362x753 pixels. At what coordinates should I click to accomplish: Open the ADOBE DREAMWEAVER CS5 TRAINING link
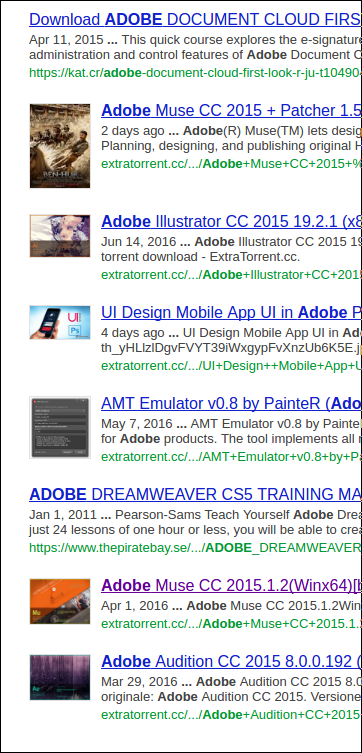point(195,494)
